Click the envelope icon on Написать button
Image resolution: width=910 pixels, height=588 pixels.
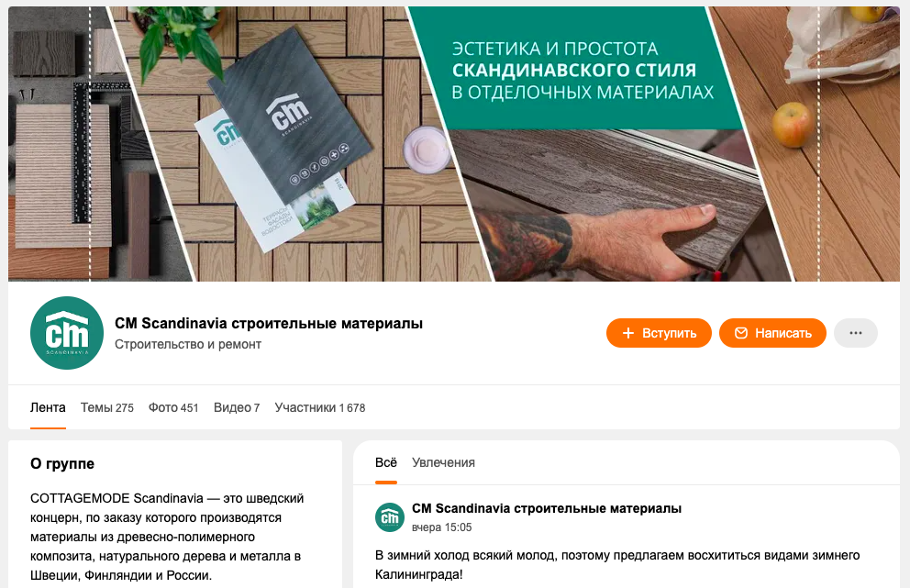click(741, 333)
